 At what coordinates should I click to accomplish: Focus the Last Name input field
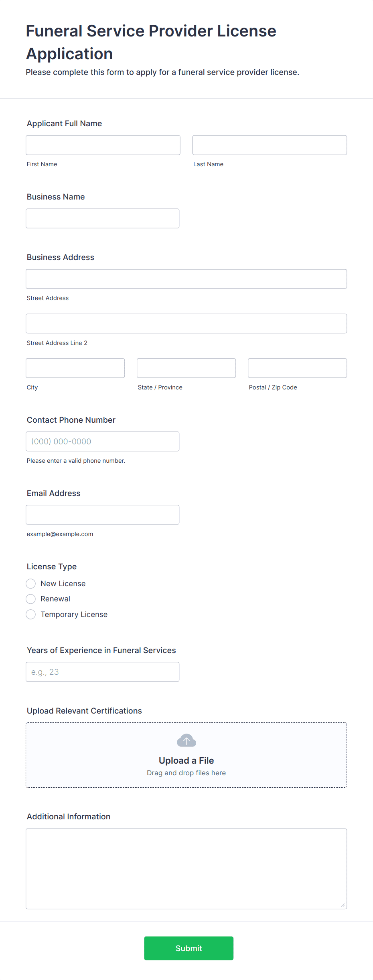270,145
